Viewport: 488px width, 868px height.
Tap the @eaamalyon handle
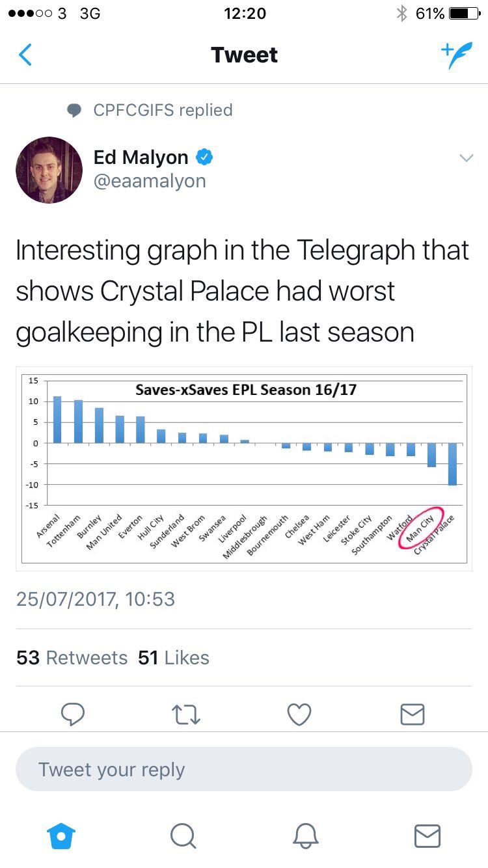tap(150, 181)
